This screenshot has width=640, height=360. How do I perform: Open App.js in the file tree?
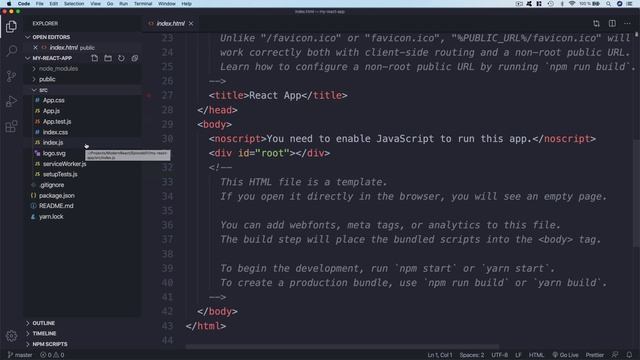pos(51,111)
